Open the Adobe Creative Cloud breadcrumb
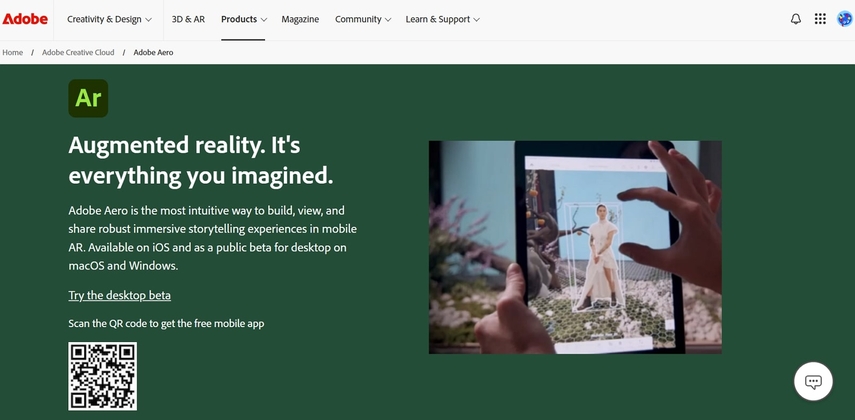Image resolution: width=855 pixels, height=420 pixels. click(78, 52)
